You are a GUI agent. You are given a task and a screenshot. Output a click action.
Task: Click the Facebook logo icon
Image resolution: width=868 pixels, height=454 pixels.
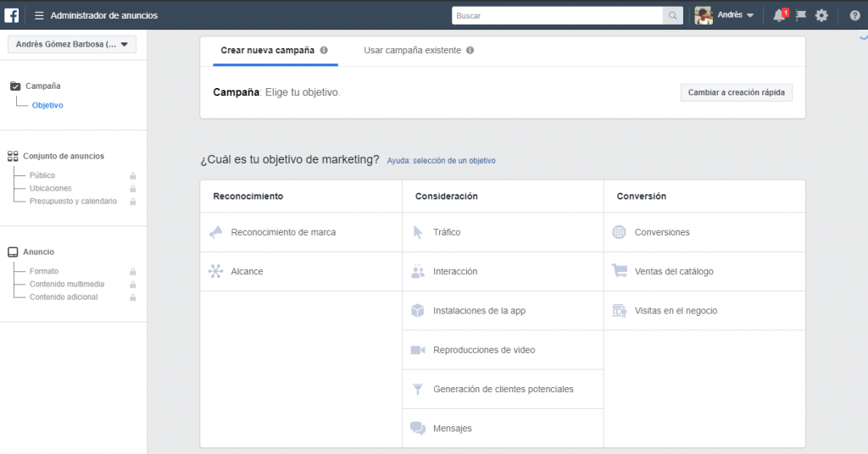12,15
